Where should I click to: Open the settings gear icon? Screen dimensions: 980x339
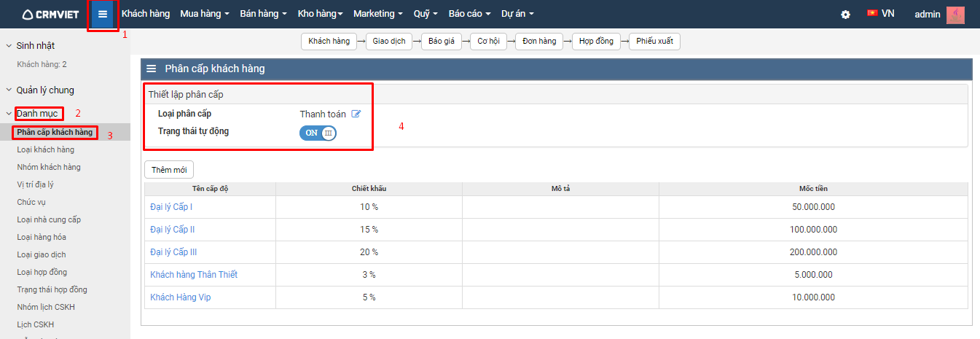845,14
